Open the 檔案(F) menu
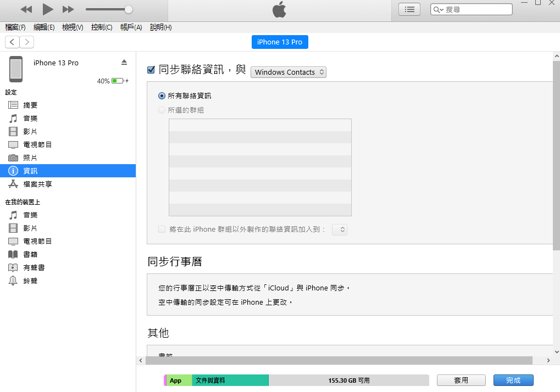560x392 pixels. (15, 27)
